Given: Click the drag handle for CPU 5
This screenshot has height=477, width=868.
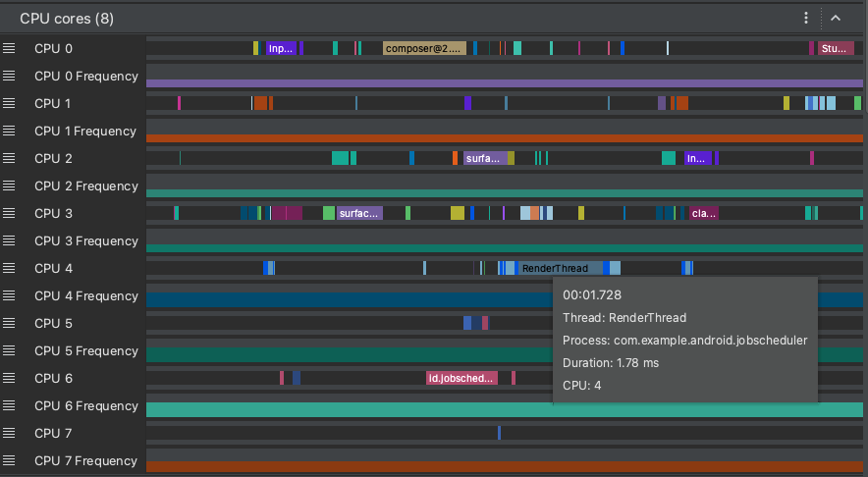Looking at the screenshot, I should (x=9, y=323).
